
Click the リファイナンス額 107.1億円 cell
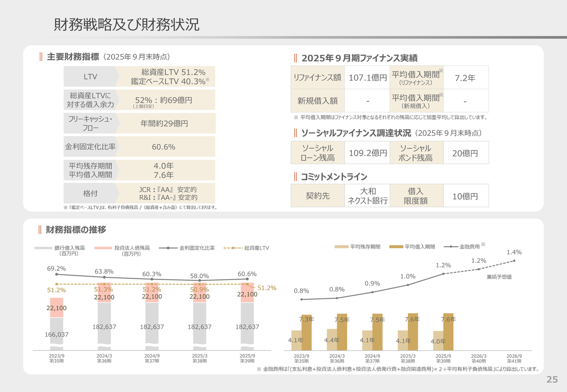pos(367,77)
